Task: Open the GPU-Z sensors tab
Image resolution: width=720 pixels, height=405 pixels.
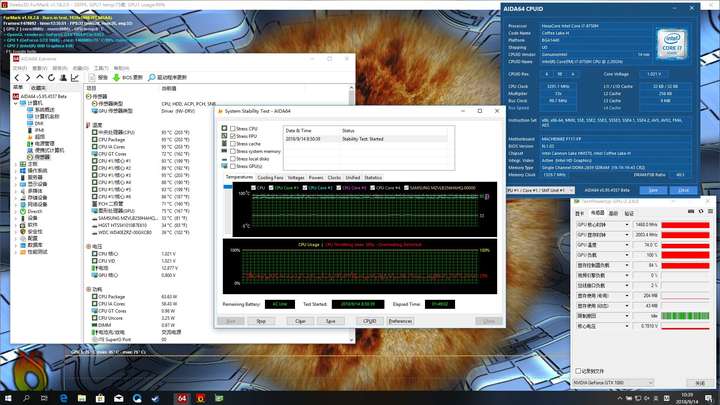Action: click(x=597, y=213)
